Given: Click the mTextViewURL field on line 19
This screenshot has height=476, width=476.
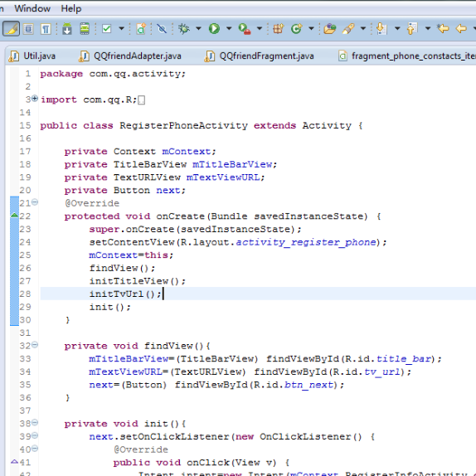Looking at the screenshot, I should pos(223,177).
